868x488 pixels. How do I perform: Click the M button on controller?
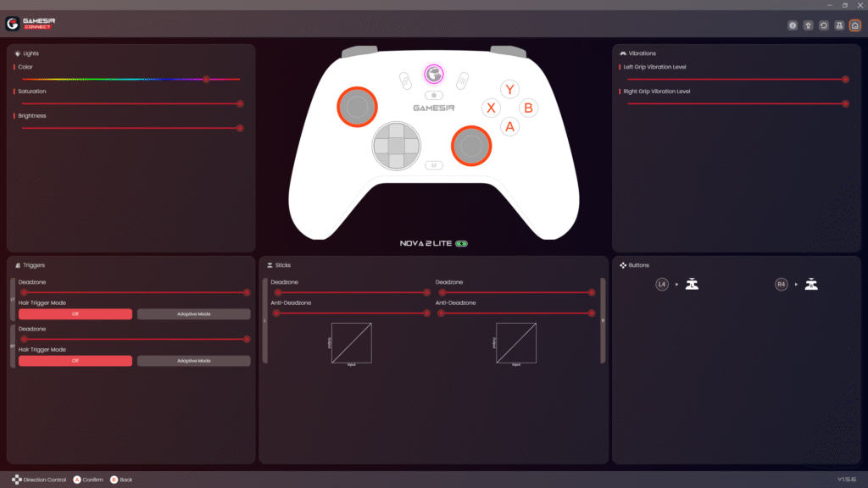pos(434,165)
